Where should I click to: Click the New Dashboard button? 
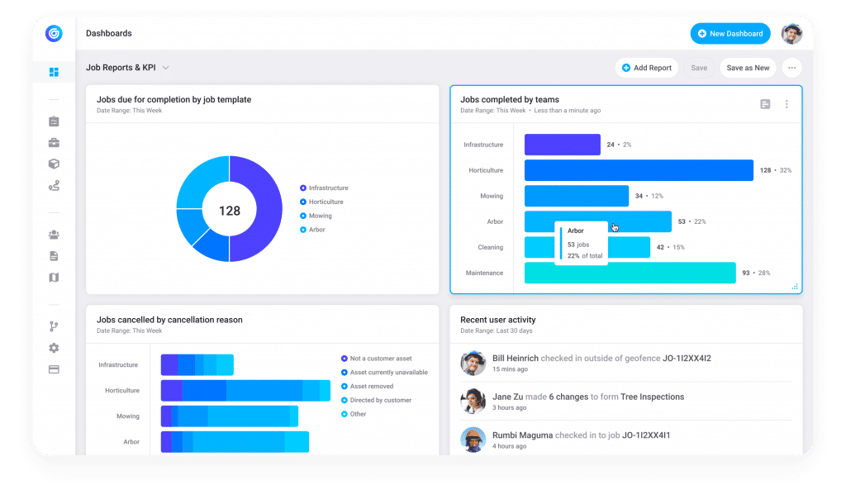730,33
